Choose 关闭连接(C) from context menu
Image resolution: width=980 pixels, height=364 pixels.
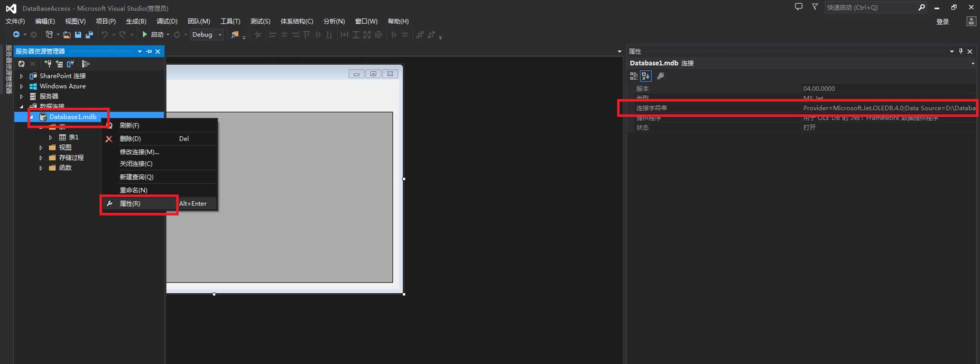[x=160, y=164]
